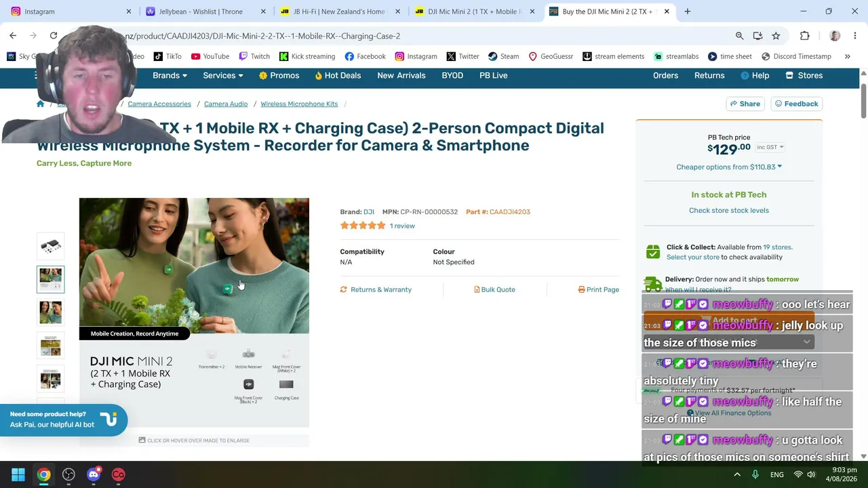Open the inc GST price dropdown
The height and width of the screenshot is (488, 868).
pyautogui.click(x=770, y=147)
